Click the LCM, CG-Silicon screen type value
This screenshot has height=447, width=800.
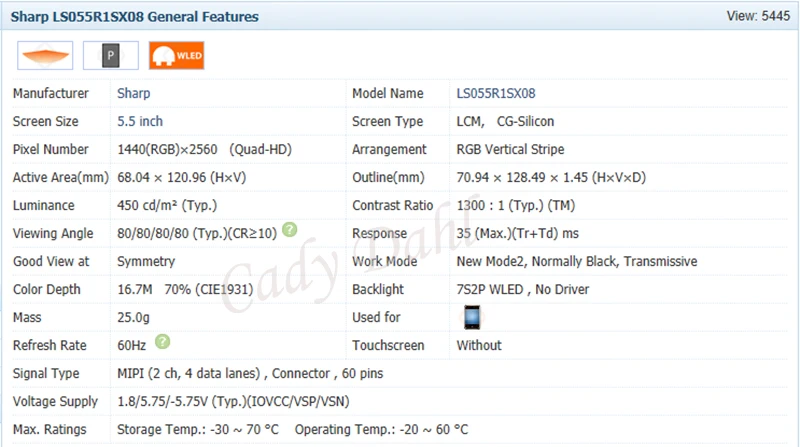505,121
